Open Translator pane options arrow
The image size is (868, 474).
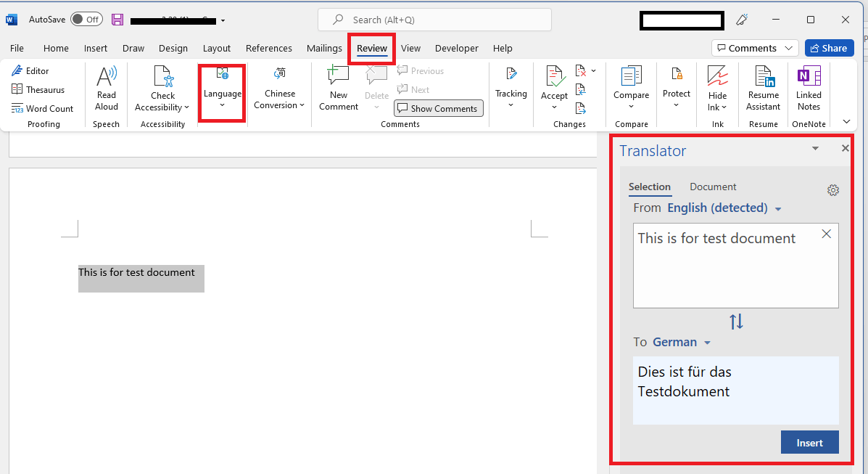815,149
